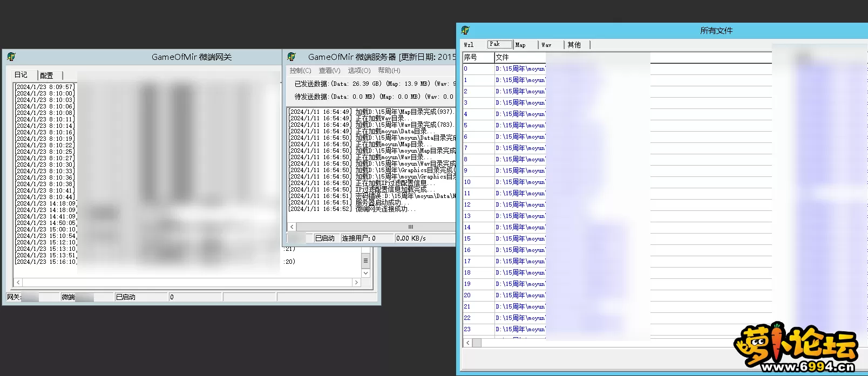Click the 微端服务器 window title bar icon
Screen dimensions: 868x376
[x=292, y=57]
